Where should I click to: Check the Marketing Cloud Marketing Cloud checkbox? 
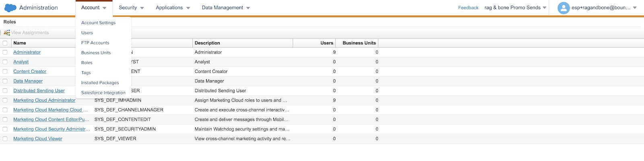[x=5, y=110]
